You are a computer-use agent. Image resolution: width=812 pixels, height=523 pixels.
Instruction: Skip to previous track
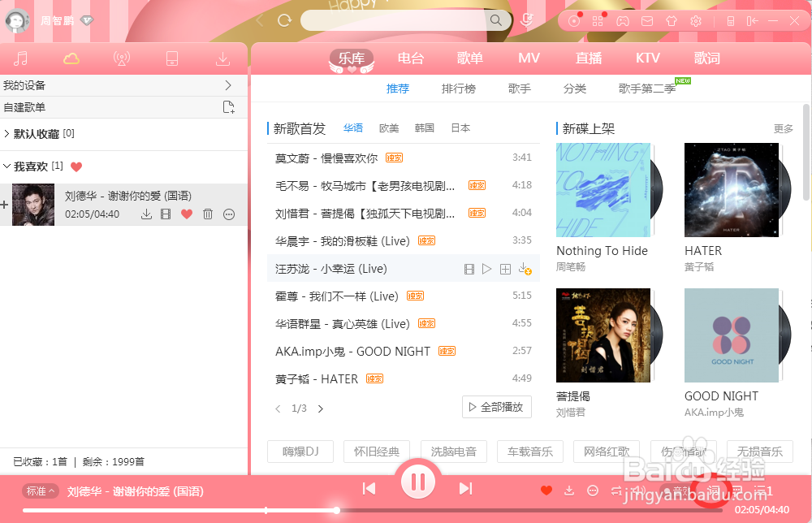coord(369,488)
